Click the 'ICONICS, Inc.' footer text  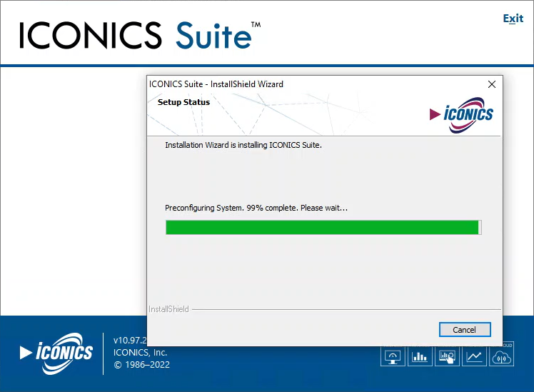(x=140, y=352)
